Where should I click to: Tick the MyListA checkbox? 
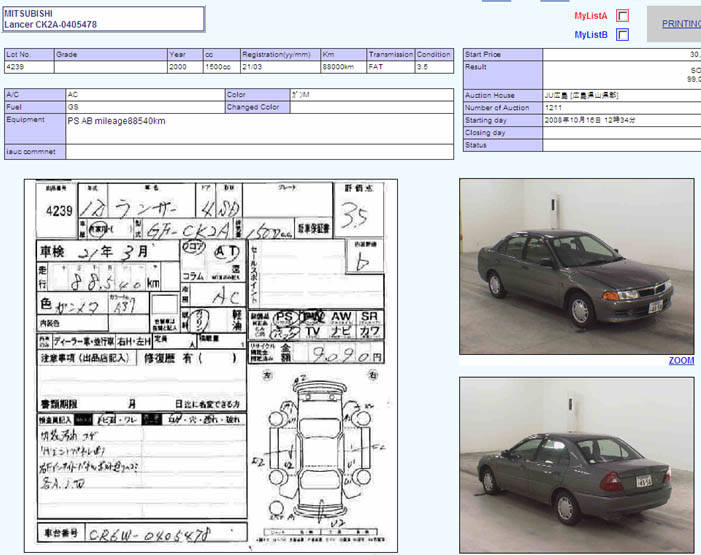[x=622, y=16]
